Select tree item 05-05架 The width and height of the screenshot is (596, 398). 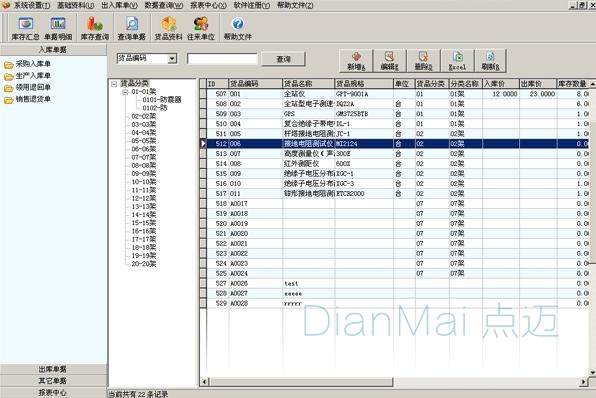pos(144,141)
